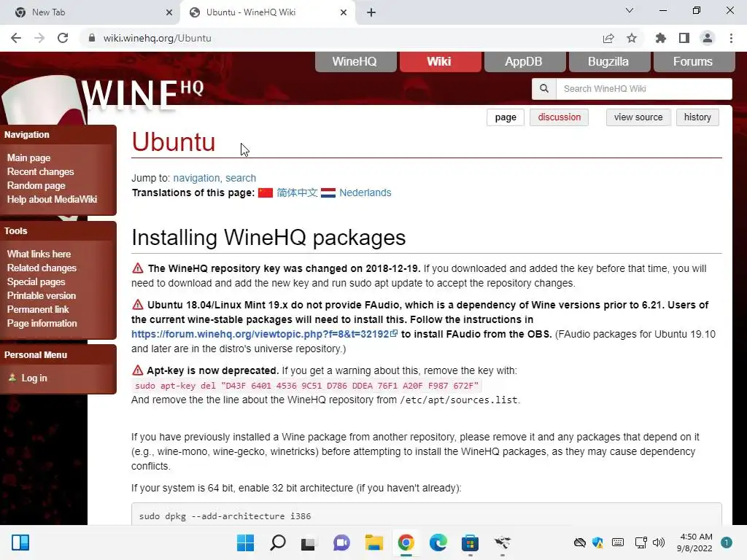Jump to navigation link

[x=196, y=178]
